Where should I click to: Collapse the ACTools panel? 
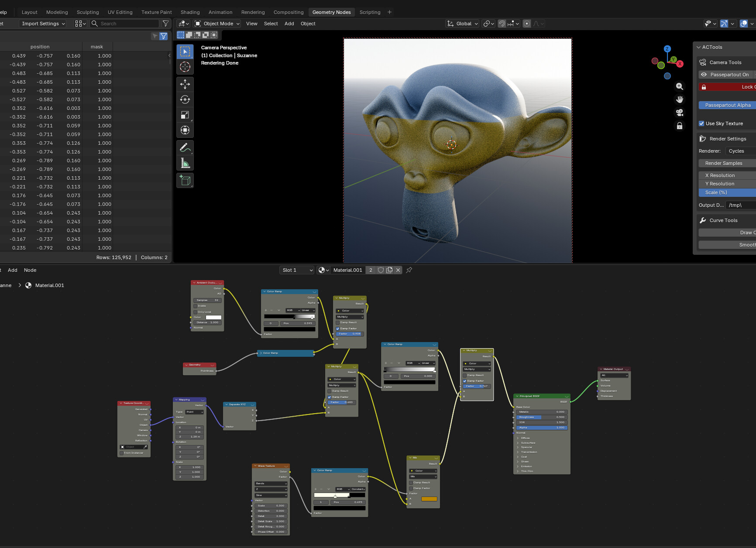[699, 47]
